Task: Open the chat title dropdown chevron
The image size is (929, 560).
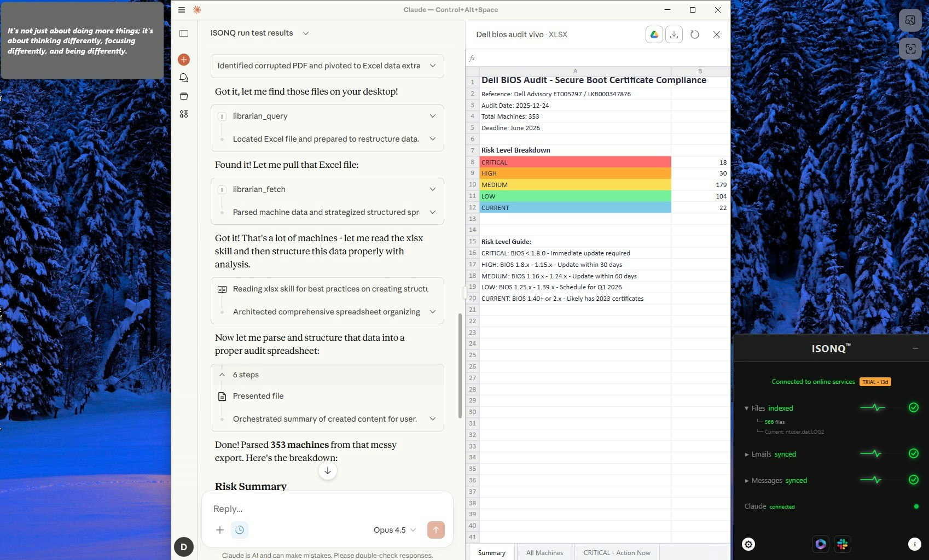Action: [306, 33]
